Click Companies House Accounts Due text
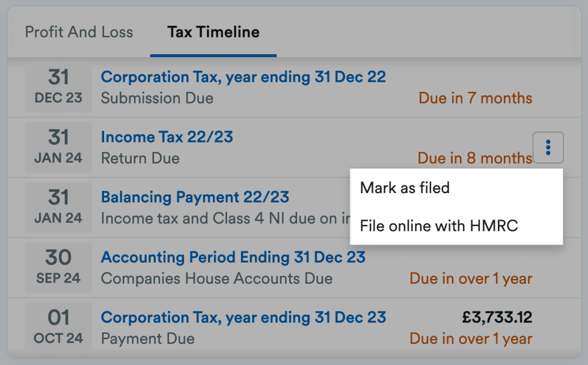 point(217,278)
